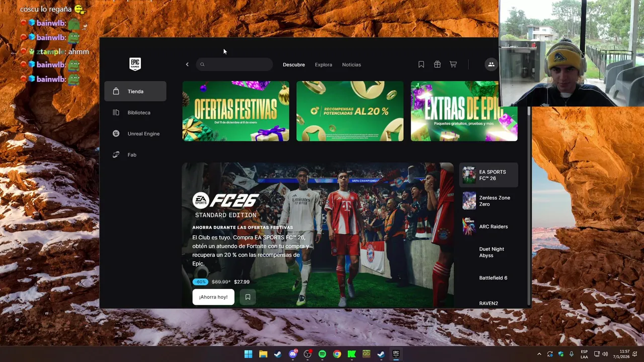Open the Unreal Engine section
644x362 pixels.
point(135,134)
